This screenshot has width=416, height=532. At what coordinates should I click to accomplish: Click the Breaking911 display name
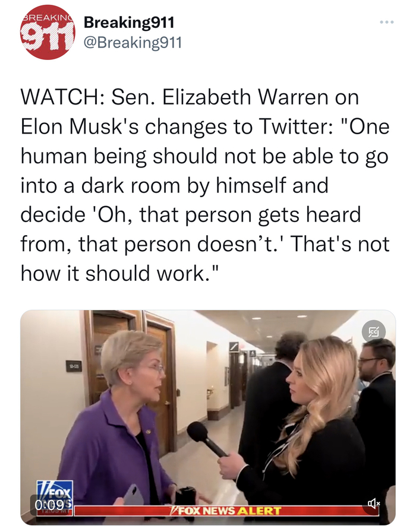(x=129, y=23)
